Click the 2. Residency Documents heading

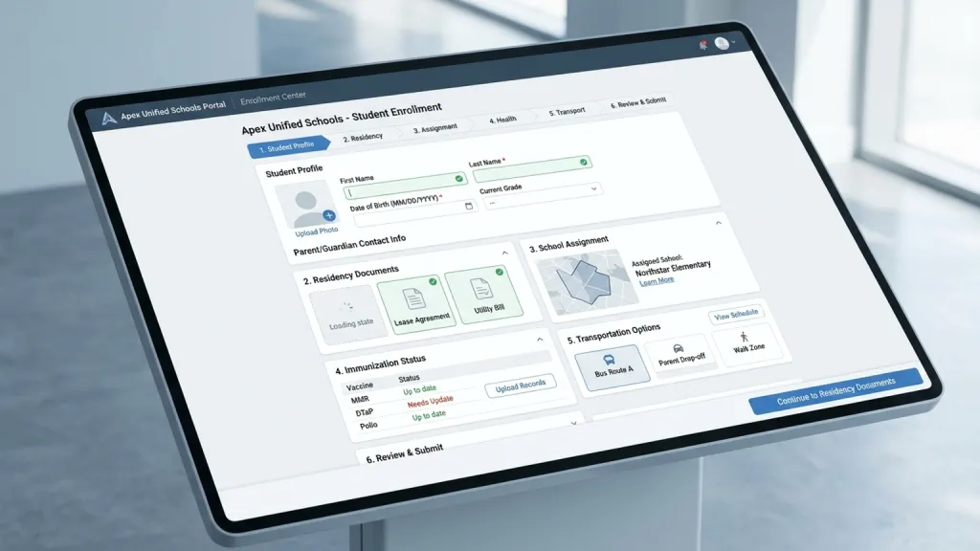tap(350, 275)
